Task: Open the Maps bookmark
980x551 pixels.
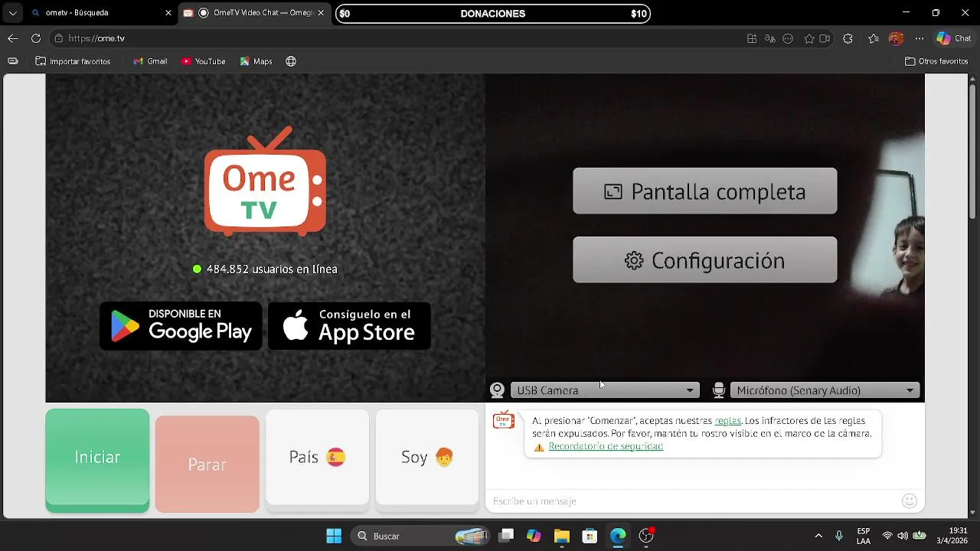Action: [256, 61]
